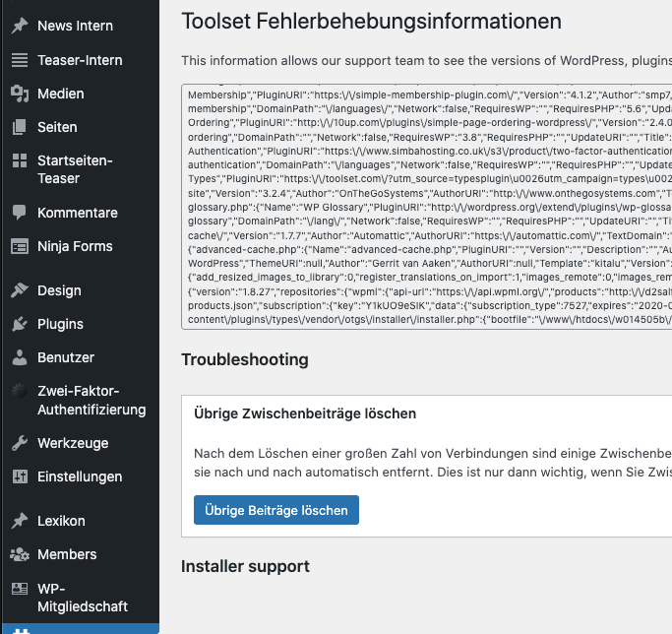This screenshot has height=634, width=672.
Task: Click the list icon beside Teaser-Intern
Action: [x=20, y=60]
